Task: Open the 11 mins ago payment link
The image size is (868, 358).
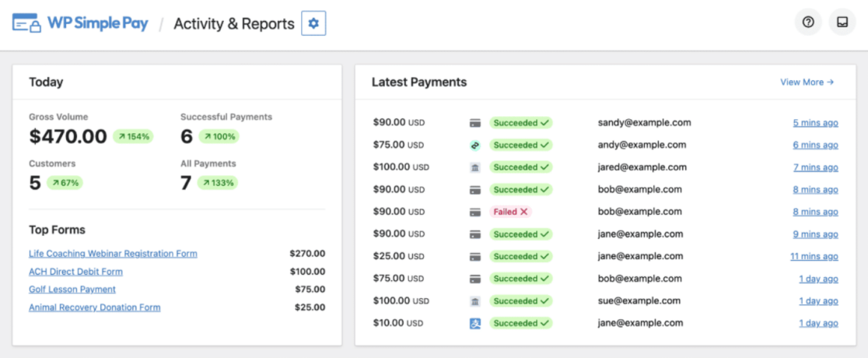Action: [814, 257]
